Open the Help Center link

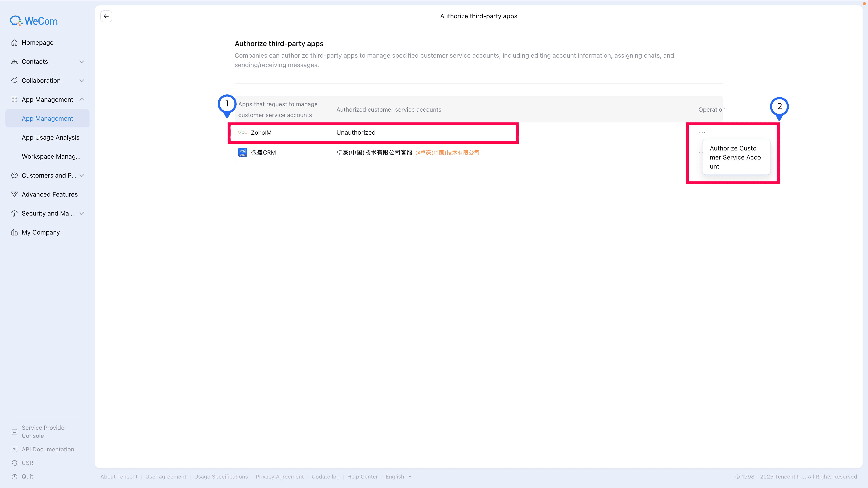pos(362,476)
